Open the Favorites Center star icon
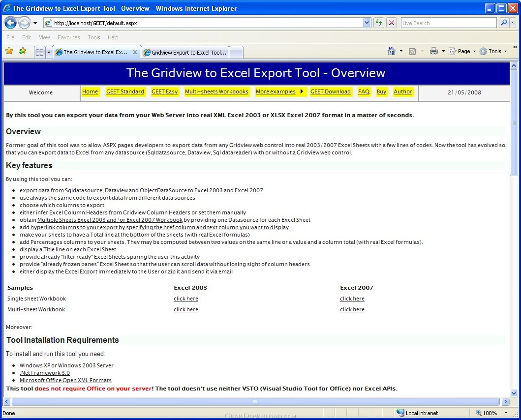This screenshot has width=521, height=420. tap(9, 51)
